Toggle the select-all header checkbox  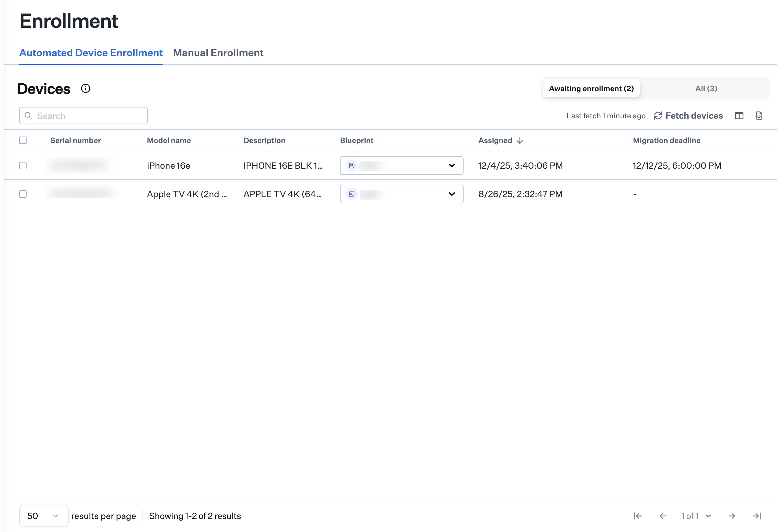[x=23, y=140]
